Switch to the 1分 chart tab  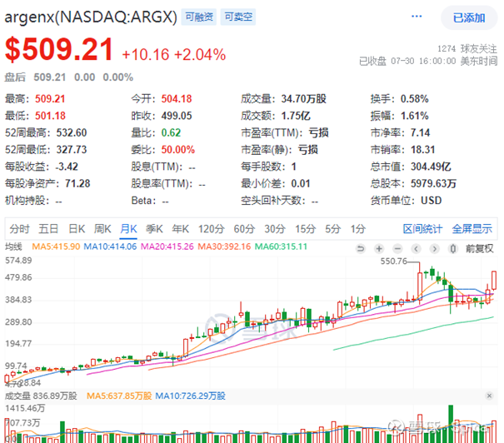(358, 229)
